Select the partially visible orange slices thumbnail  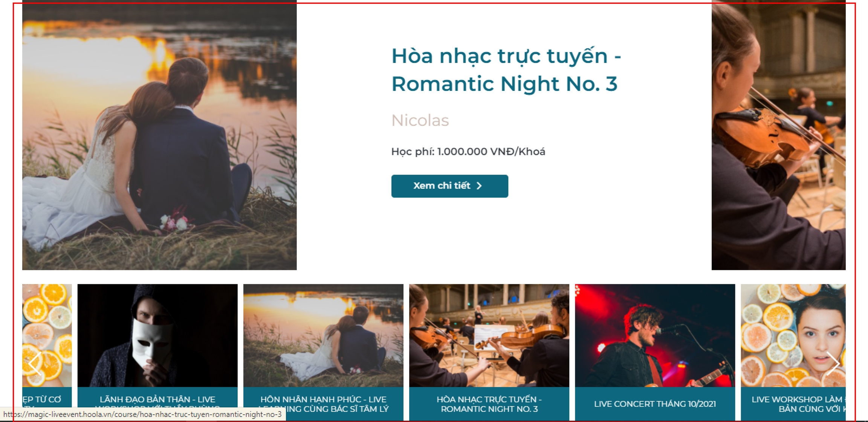tap(47, 335)
